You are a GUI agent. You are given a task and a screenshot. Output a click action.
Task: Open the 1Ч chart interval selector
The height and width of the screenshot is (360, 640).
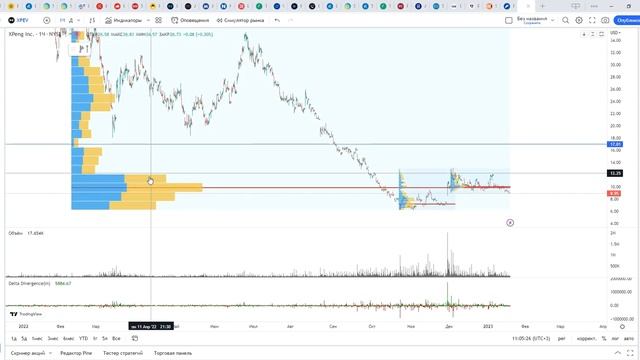62,20
